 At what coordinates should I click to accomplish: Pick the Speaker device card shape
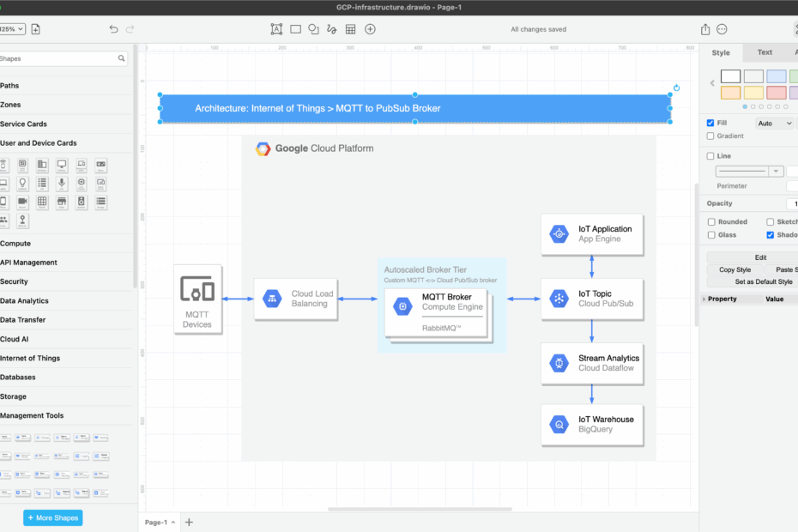tap(82, 202)
